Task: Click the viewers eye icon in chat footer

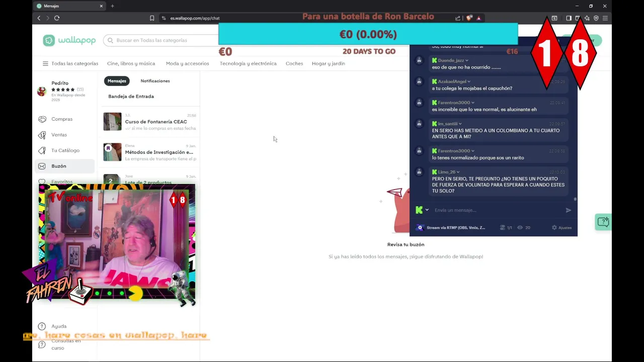Action: pyautogui.click(x=520, y=228)
